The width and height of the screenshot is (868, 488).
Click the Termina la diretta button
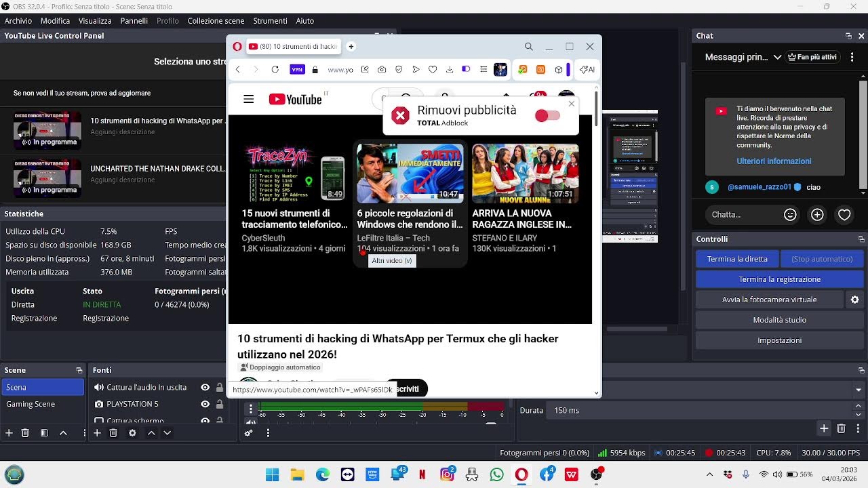737,259
